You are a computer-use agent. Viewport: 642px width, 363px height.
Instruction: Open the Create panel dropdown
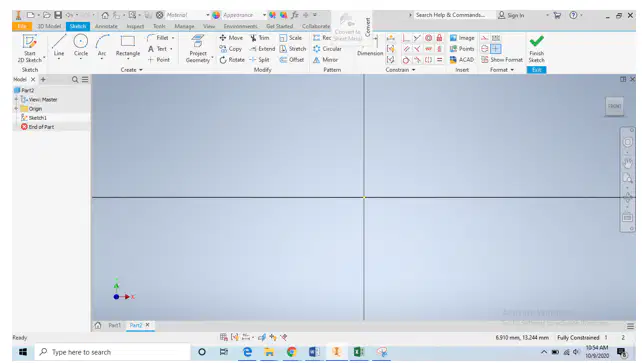[x=132, y=70]
